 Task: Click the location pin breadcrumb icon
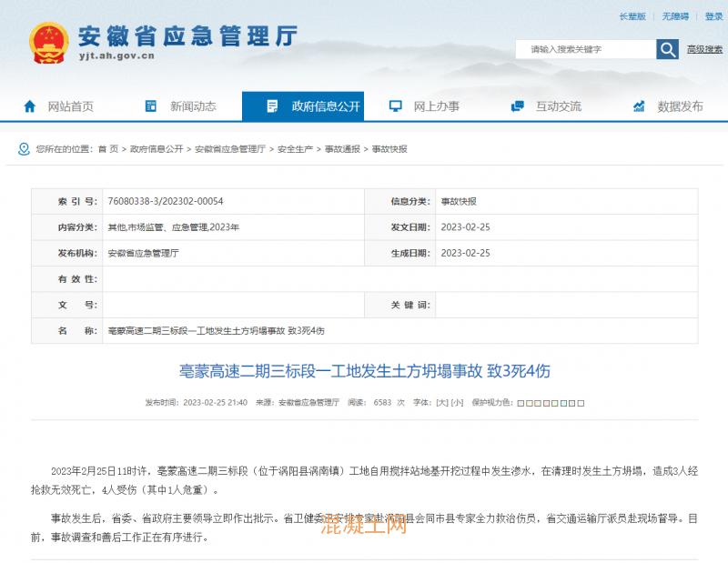[24, 148]
